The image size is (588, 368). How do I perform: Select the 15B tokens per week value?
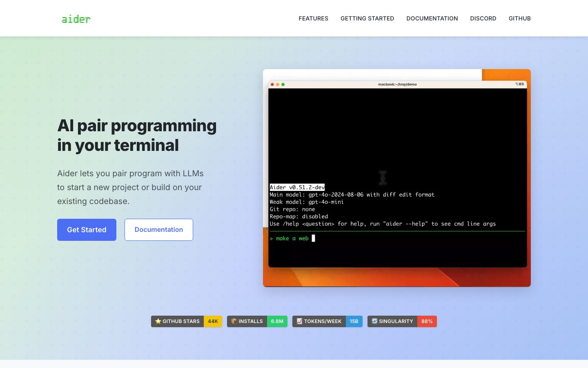[354, 321]
